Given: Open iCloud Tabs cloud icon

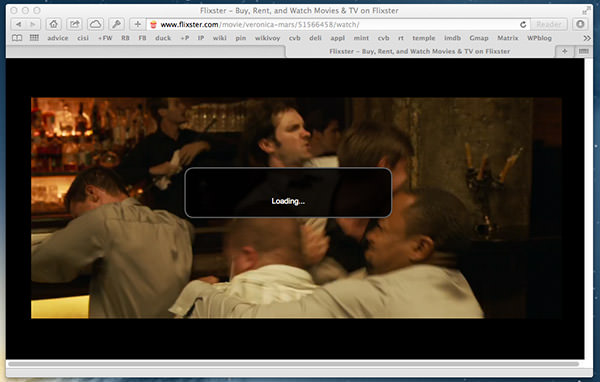Looking at the screenshot, I should click(x=95, y=24).
